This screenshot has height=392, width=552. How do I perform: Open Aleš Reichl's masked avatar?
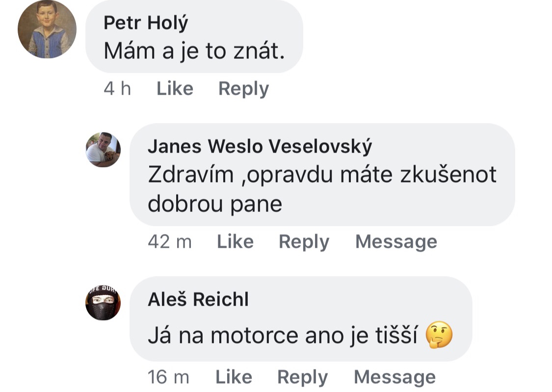click(x=103, y=303)
